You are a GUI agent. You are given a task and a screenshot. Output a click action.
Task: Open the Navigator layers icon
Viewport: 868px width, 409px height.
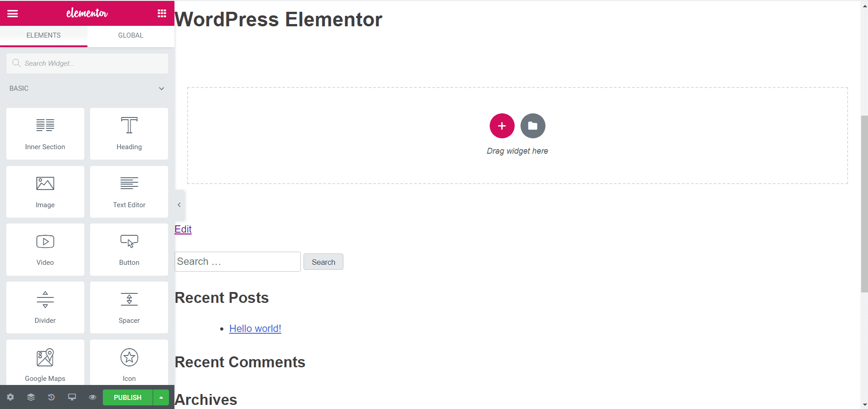[31, 397]
